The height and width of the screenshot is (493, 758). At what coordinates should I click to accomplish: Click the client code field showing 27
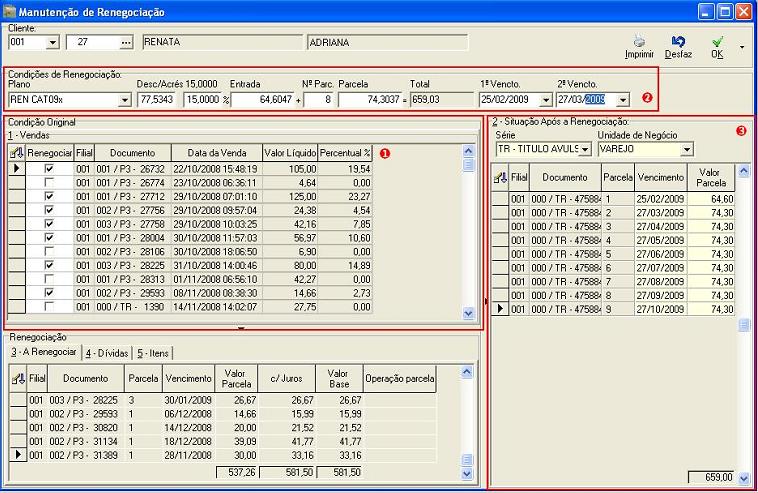[93, 43]
